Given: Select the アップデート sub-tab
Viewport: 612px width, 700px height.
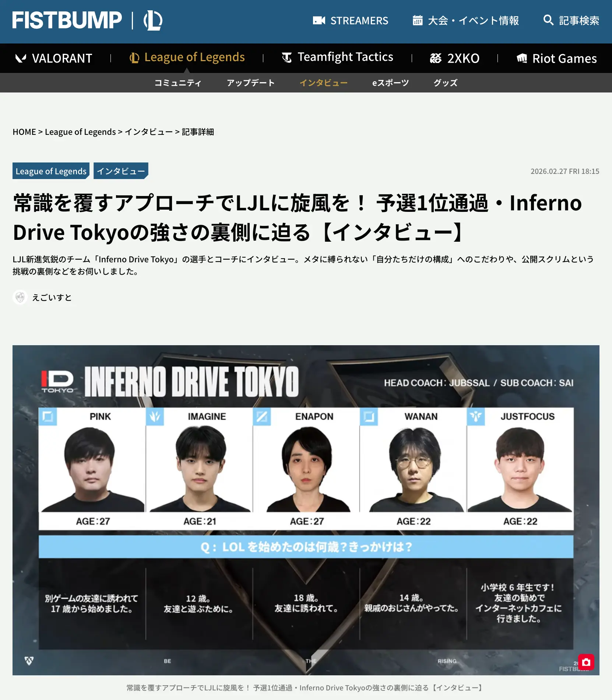Looking at the screenshot, I should coord(251,83).
